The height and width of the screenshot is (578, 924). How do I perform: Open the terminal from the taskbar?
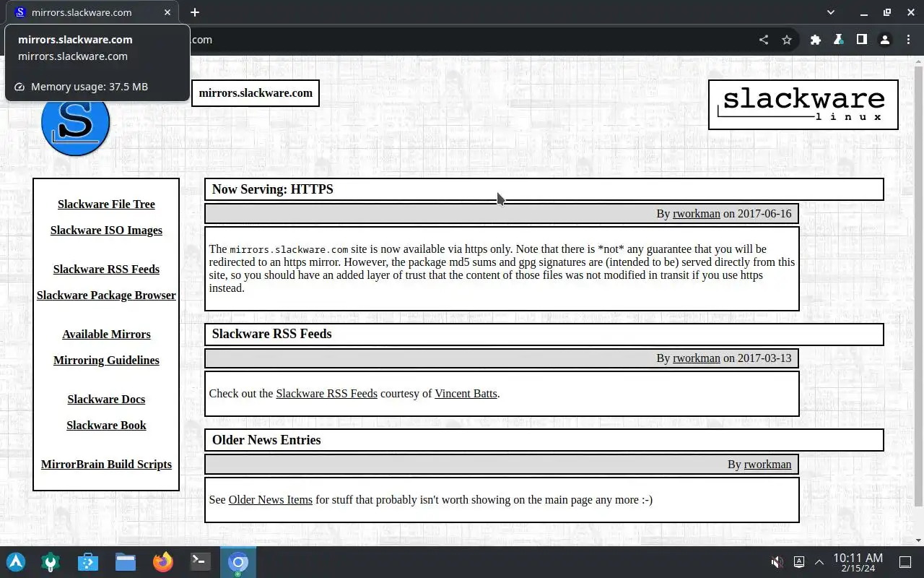200,561
